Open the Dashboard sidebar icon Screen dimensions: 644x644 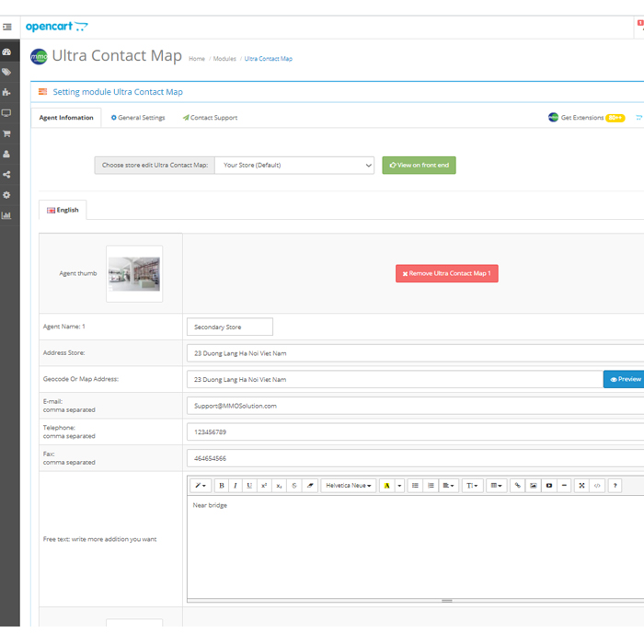coord(6,52)
